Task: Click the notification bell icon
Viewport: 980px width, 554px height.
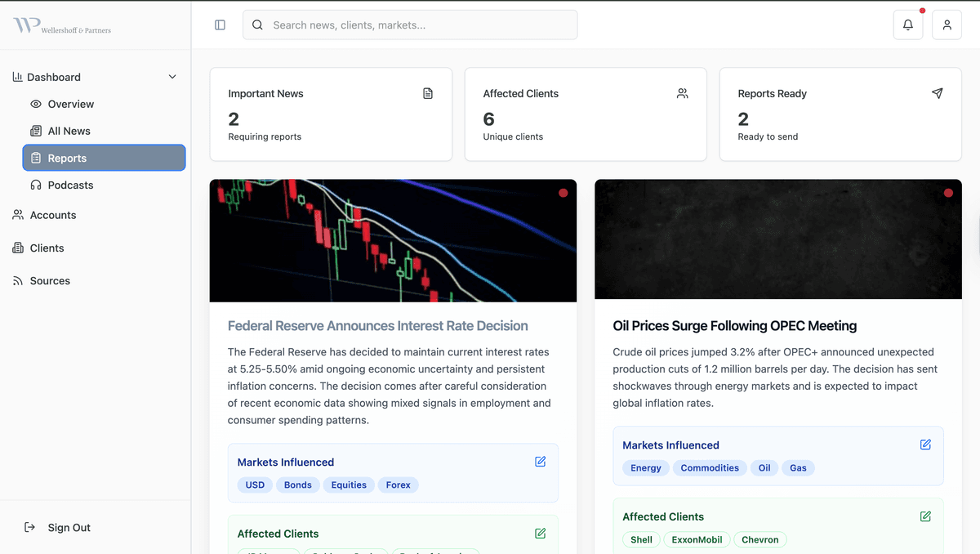Action: coord(907,25)
